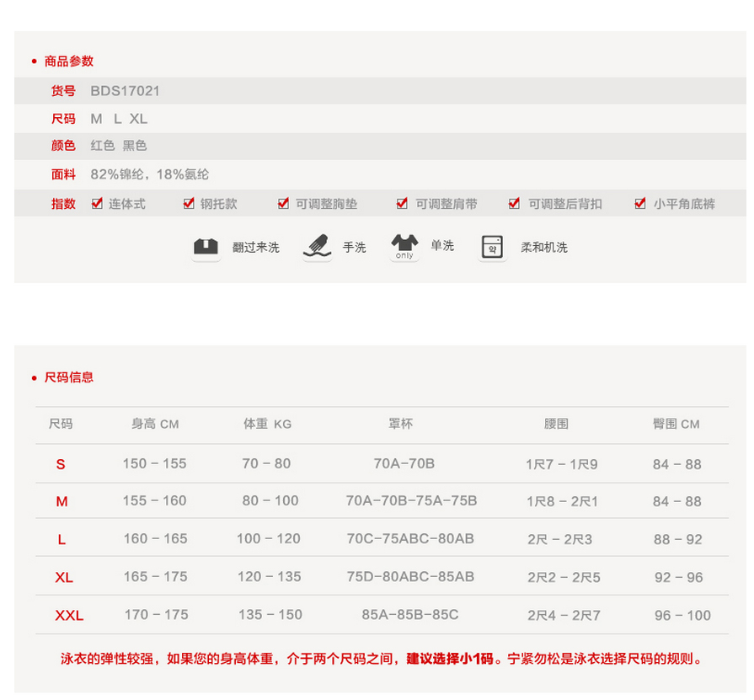Click the bold 建议选择小1码 text
The image size is (754, 700).
(450, 659)
